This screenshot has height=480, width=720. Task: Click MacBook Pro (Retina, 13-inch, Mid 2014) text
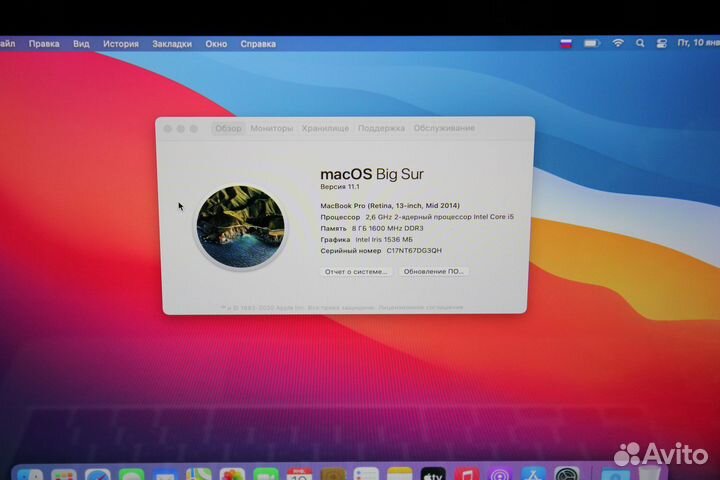pos(390,206)
